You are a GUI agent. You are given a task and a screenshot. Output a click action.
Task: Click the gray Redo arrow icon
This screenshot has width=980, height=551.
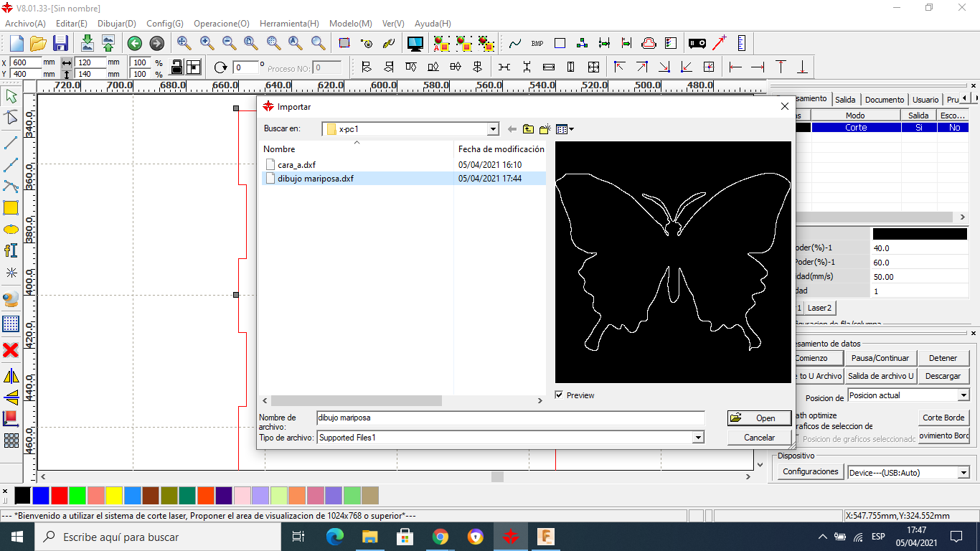click(x=156, y=43)
